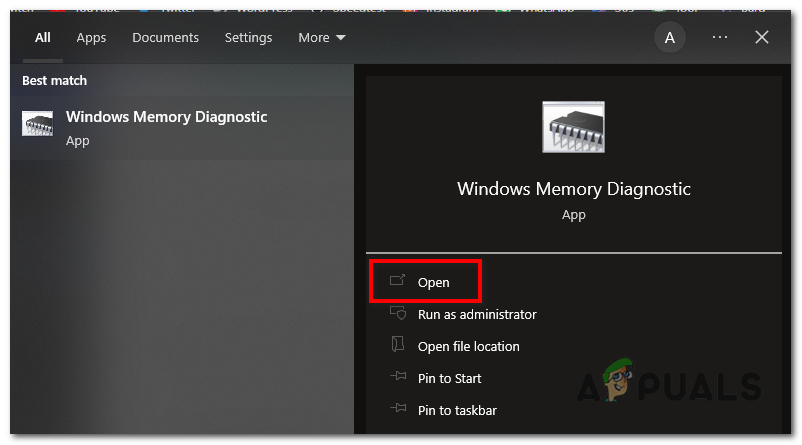Click the pin icon beside Pin to taskbar
The image size is (802, 445).
click(398, 408)
